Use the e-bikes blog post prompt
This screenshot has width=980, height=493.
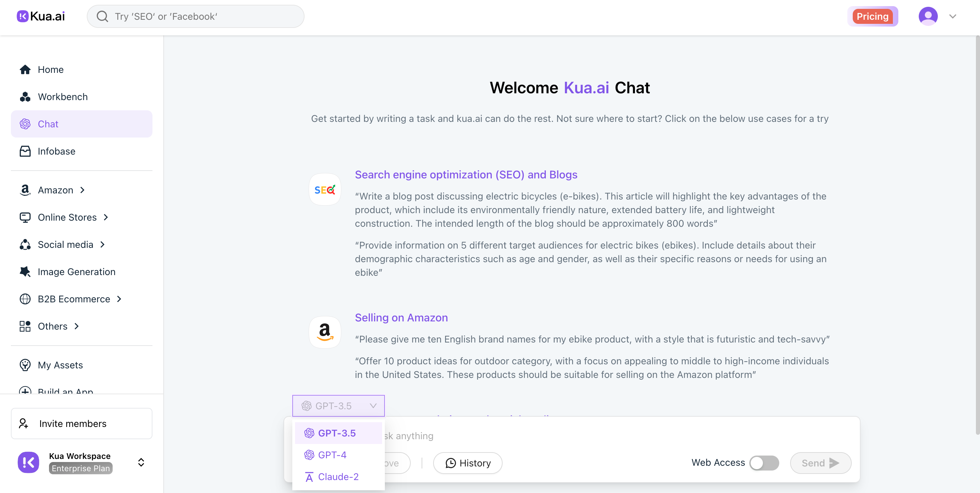point(590,210)
